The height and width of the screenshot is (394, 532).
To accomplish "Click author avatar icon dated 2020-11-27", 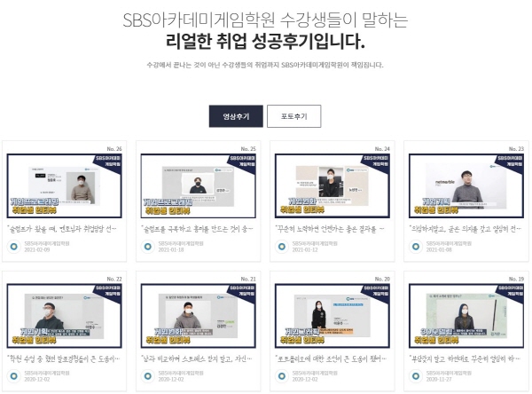I will [416, 376].
